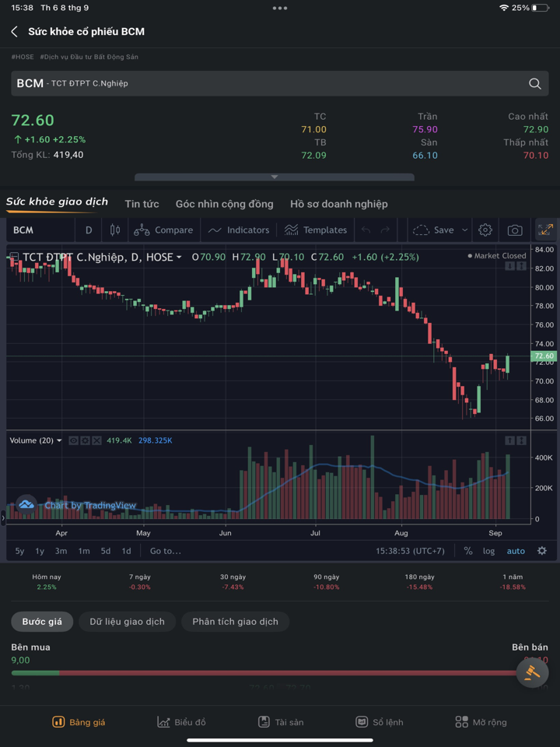This screenshot has height=747, width=560.
Task: Toggle log scale on chart
Action: (488, 551)
